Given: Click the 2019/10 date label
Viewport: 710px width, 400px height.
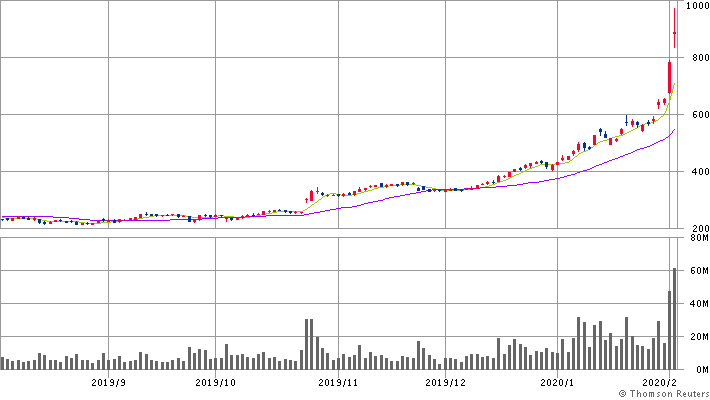Looking at the screenshot, I should (x=215, y=382).
